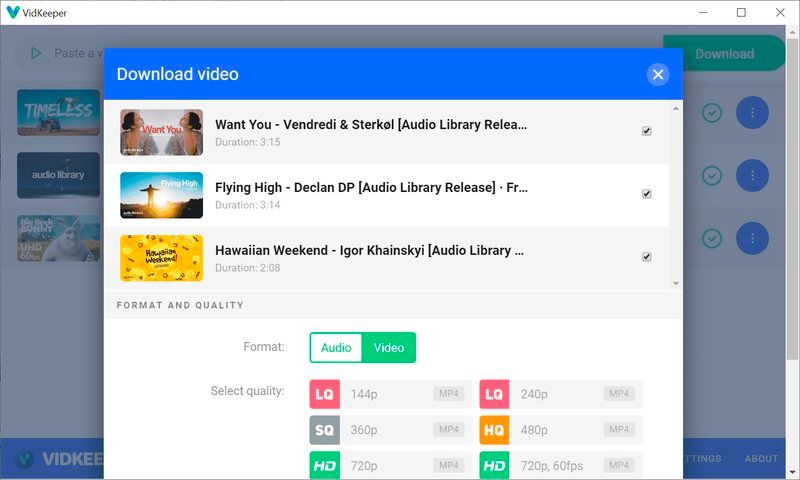This screenshot has height=480, width=800.
Task: Click the down arrow of the video list scrollbar
Action: [x=676, y=283]
